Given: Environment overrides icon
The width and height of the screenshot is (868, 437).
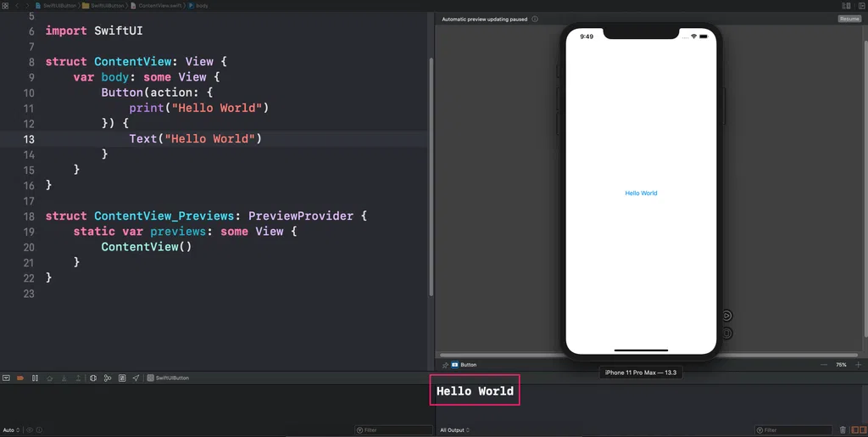Looking at the screenshot, I should [122, 378].
